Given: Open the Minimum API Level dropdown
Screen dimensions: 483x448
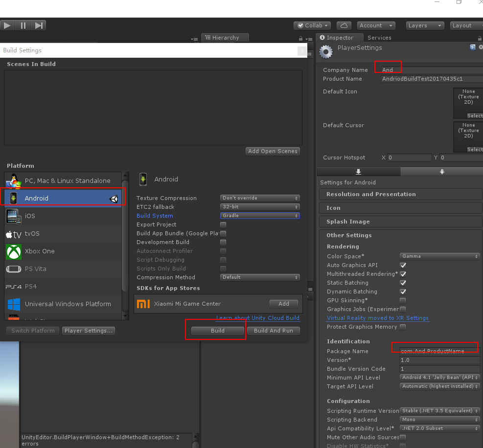Looking at the screenshot, I should pos(439,378).
